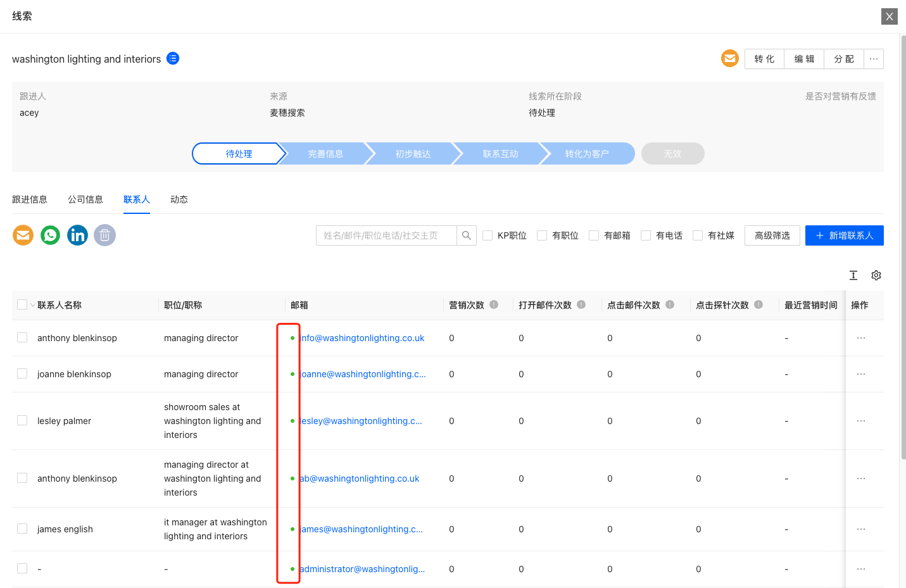Open actions menu for administrator email row
Screen dimensions: 906x588
(861, 569)
